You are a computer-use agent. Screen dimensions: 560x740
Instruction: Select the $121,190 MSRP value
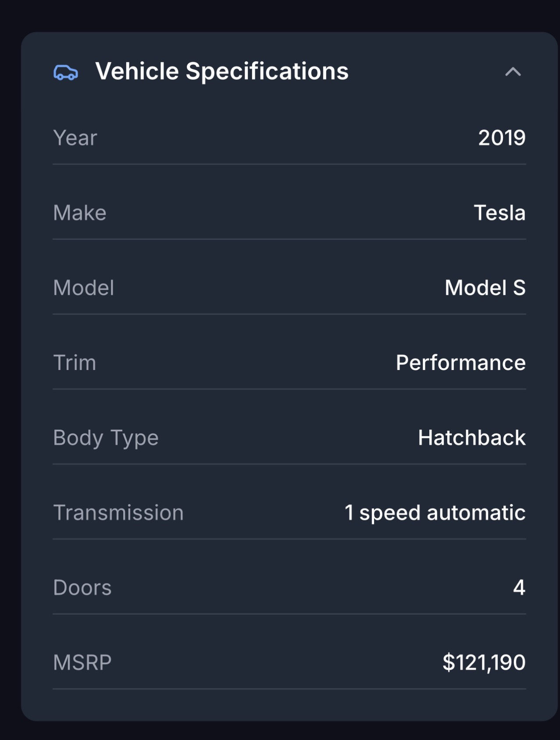(484, 662)
